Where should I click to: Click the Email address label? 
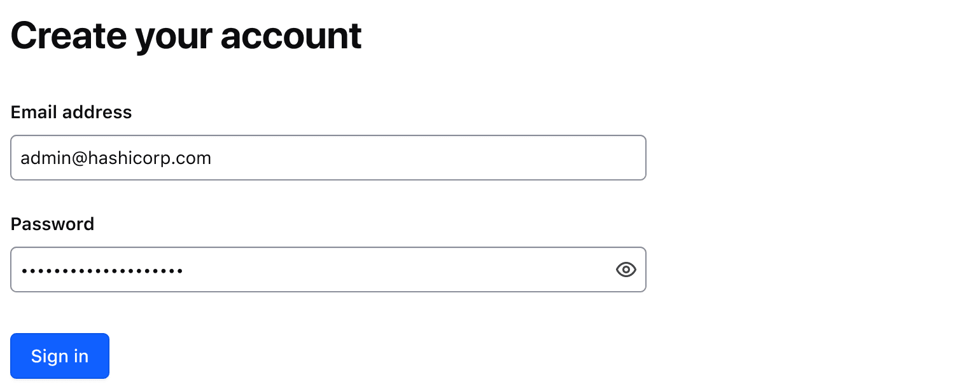click(71, 112)
